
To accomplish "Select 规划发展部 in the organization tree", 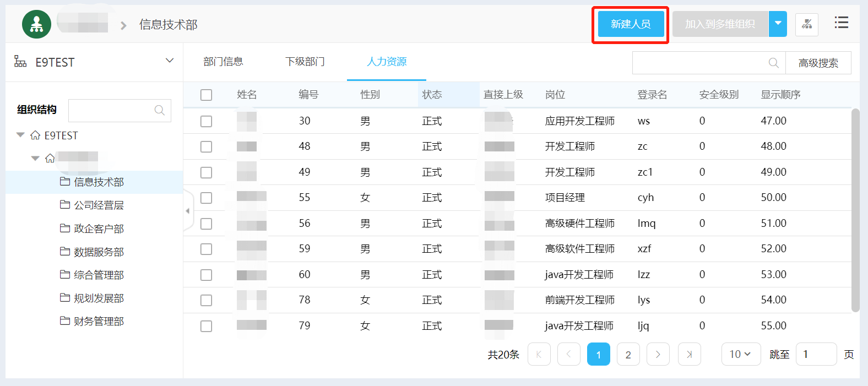I will tap(99, 298).
